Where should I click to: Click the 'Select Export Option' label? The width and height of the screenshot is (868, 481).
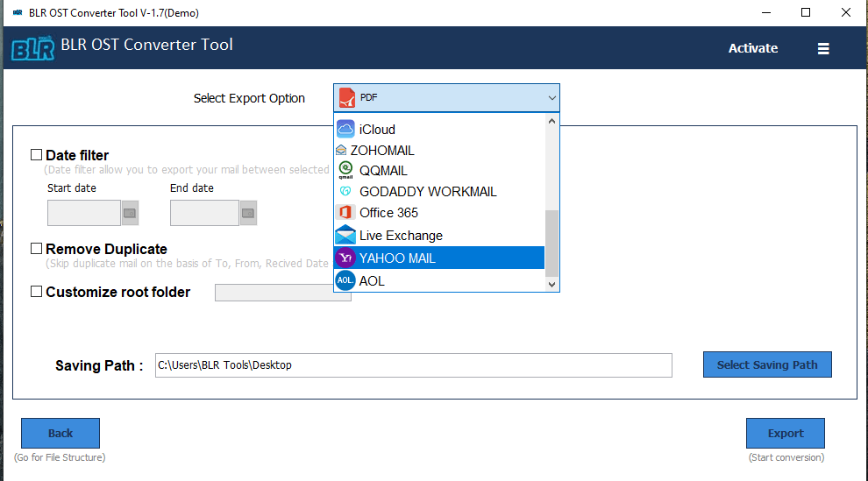249,98
